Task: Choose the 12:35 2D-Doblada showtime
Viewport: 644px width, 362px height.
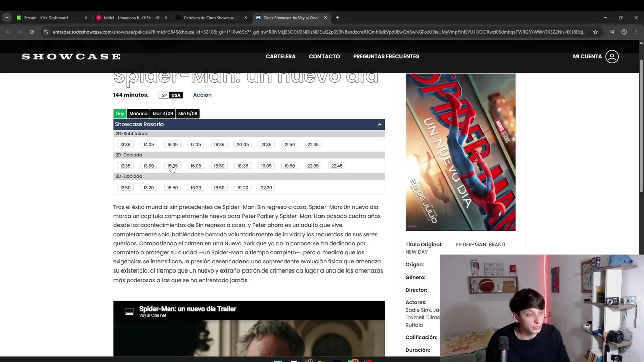Action: [x=125, y=166]
